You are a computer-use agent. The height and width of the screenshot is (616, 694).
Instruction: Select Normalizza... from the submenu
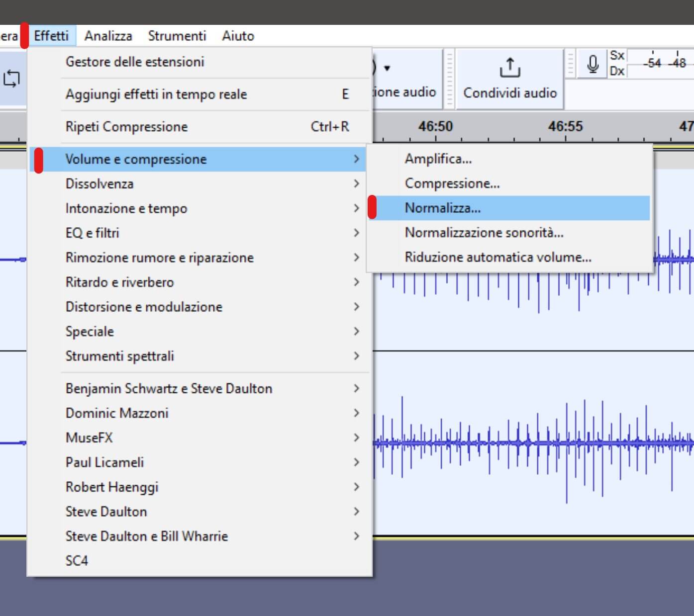tap(442, 208)
